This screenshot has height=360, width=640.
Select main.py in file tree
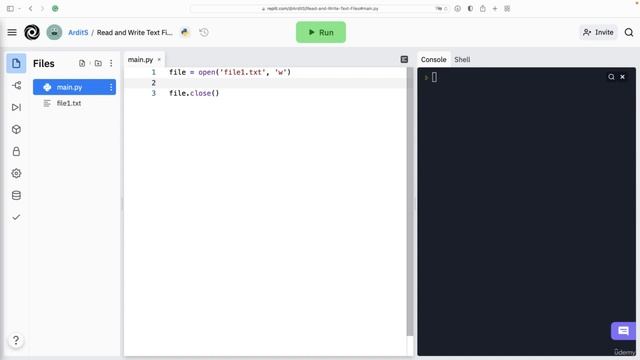pyautogui.click(x=74, y=87)
